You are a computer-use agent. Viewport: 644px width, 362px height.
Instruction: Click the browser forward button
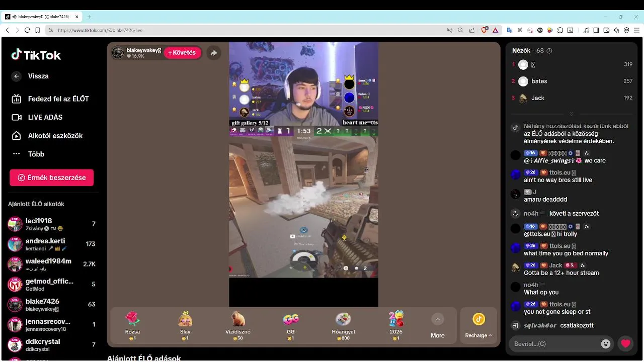pyautogui.click(x=17, y=30)
